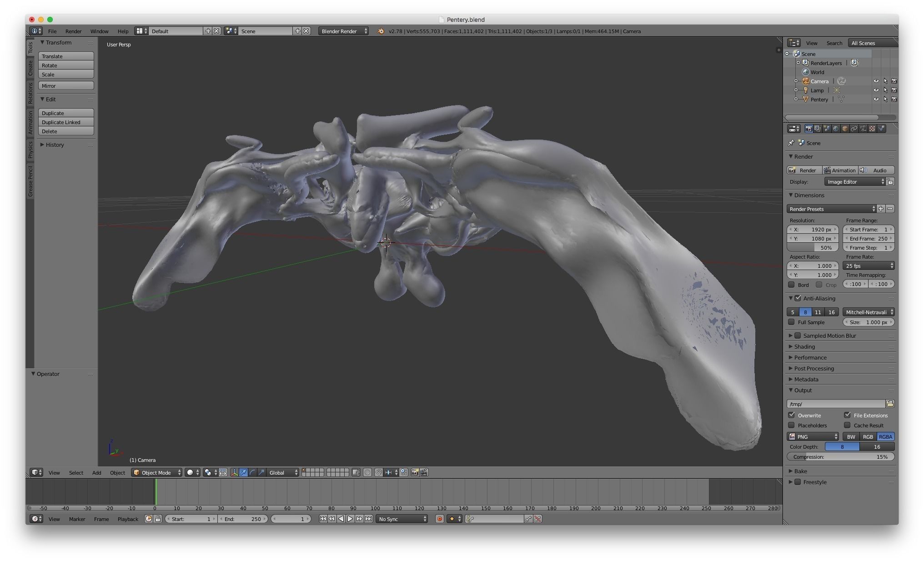Expand the History panel in toolshelf

point(55,145)
